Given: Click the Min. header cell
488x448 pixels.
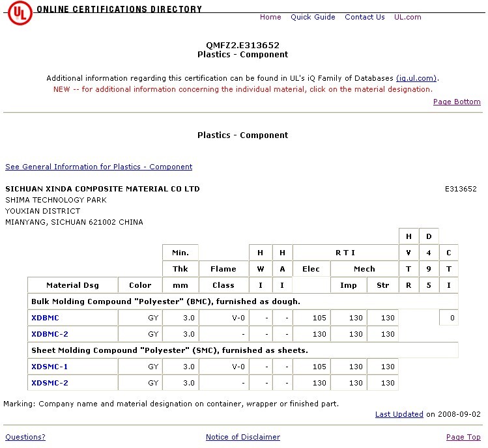Looking at the screenshot, I should [180, 253].
